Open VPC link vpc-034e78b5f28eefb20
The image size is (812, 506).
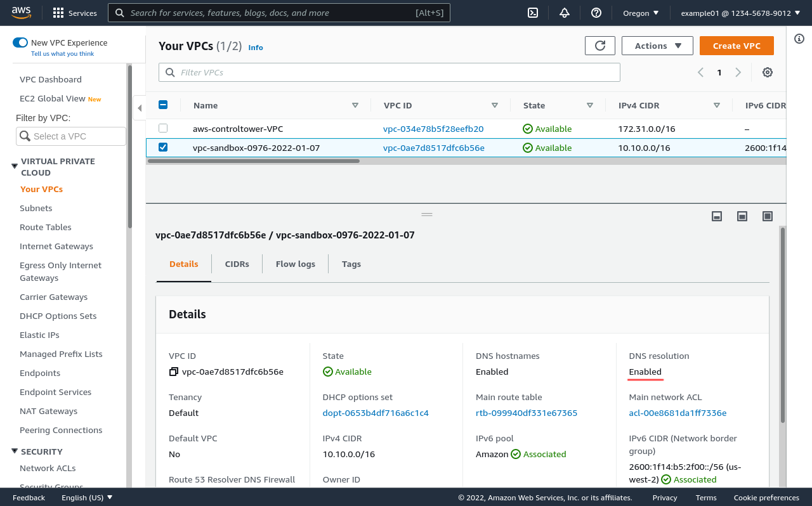pos(433,129)
